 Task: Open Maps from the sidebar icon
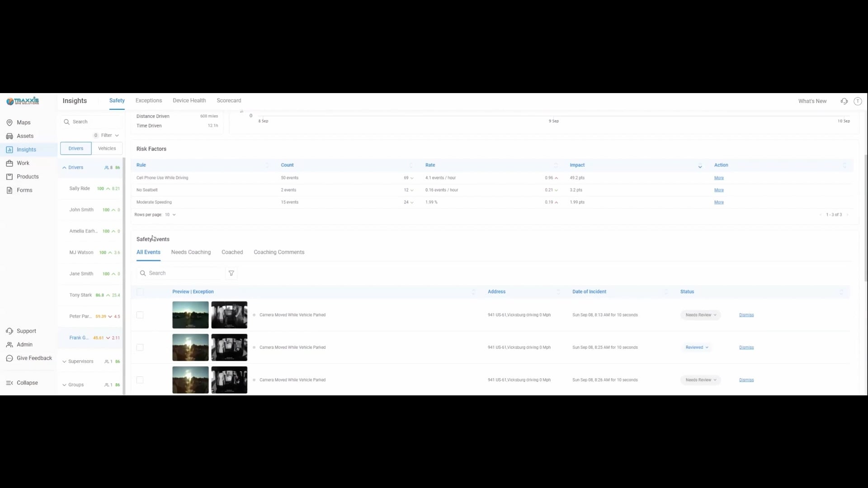[9, 122]
